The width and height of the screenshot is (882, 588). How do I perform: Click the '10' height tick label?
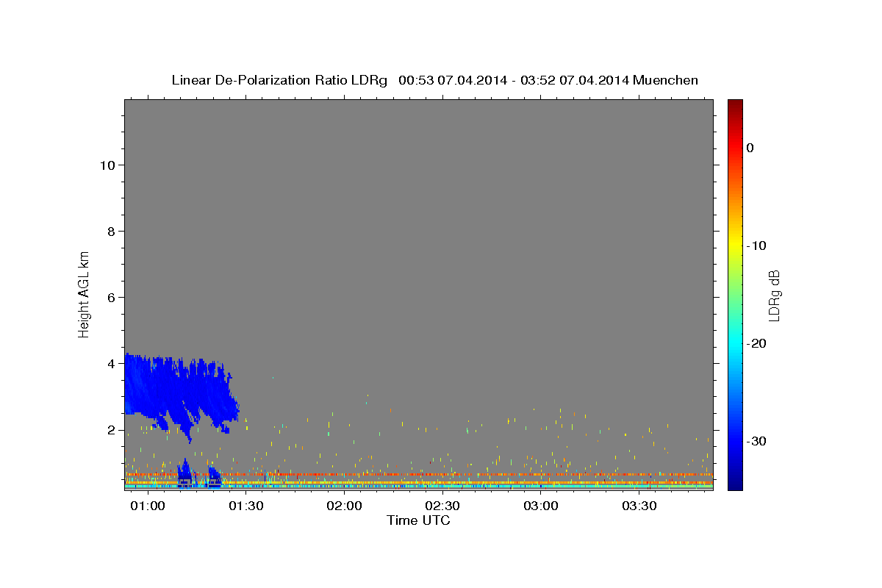(x=107, y=165)
